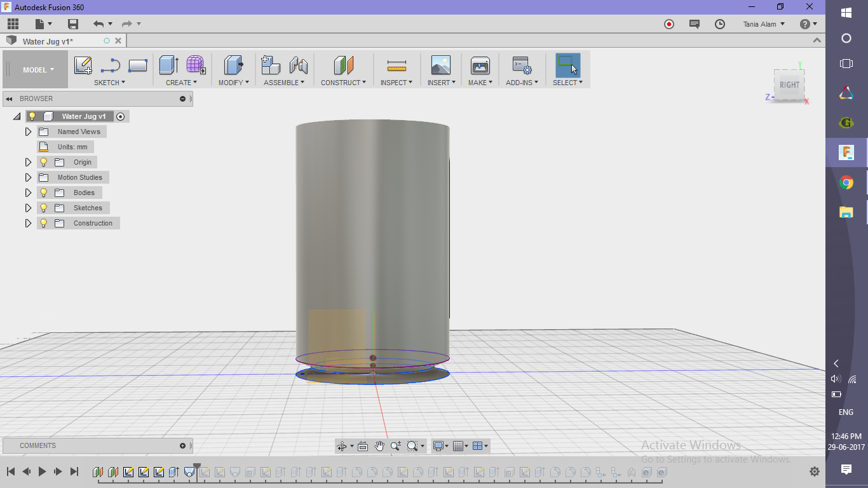Open Display Settings dropdown
868x488 pixels.
pyautogui.click(x=440, y=446)
